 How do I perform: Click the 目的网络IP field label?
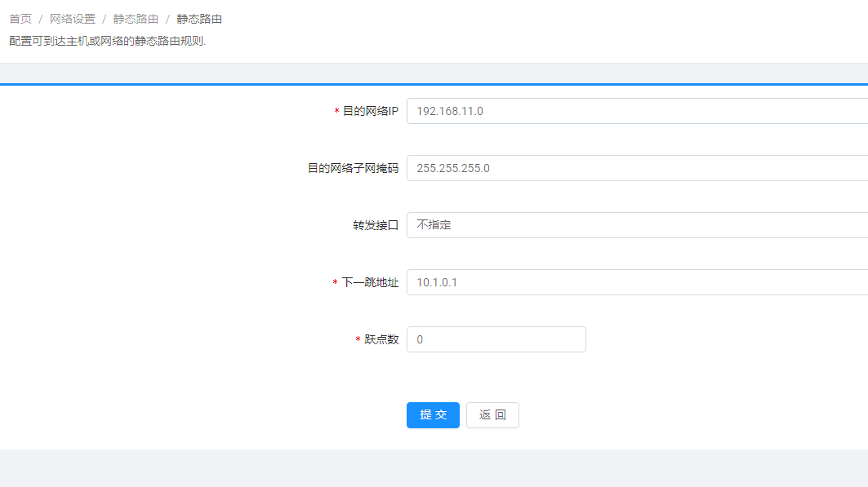point(371,111)
